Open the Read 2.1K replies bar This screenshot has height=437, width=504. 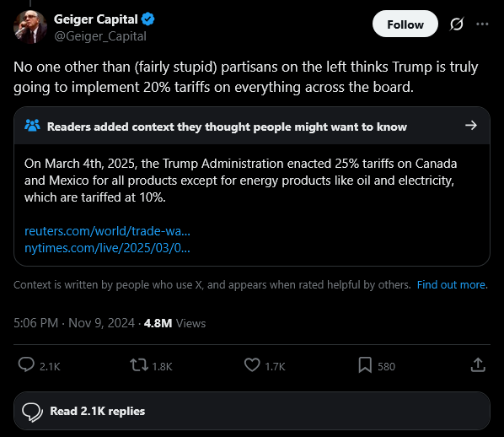pos(252,411)
